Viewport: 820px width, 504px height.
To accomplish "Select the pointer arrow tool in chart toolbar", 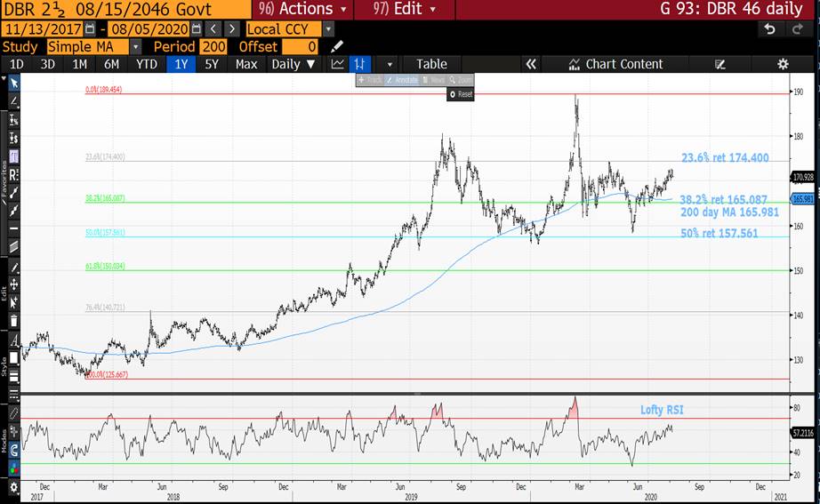I will 14,84.
